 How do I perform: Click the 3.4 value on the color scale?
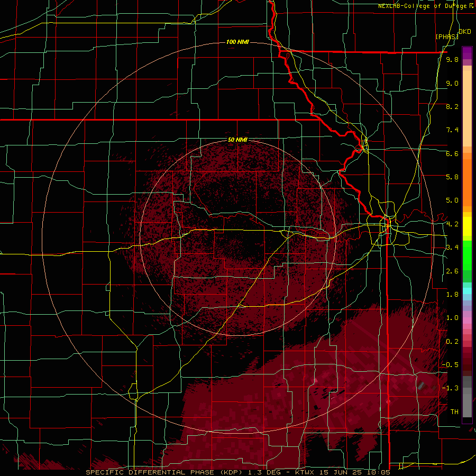pyautogui.click(x=452, y=248)
